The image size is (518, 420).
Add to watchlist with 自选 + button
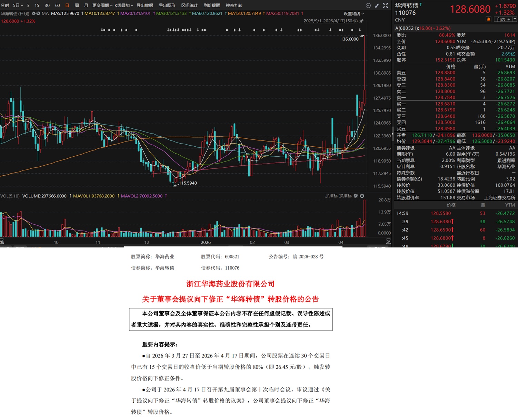coord(503,19)
